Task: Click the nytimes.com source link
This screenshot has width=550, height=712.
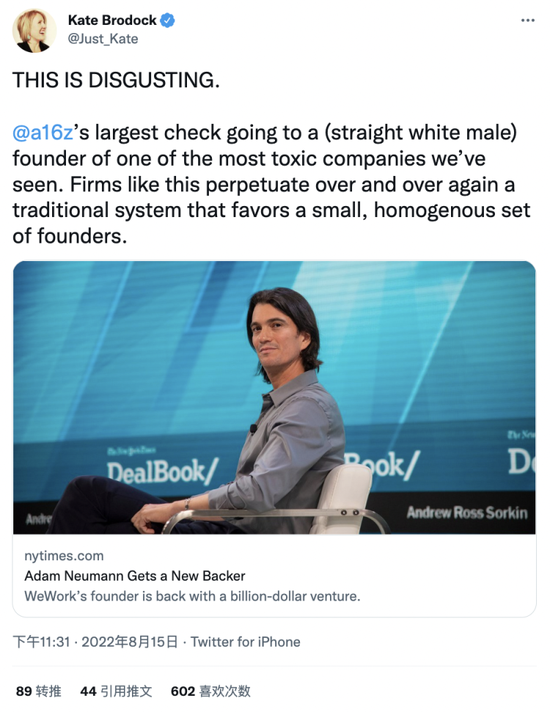Action: pyautogui.click(x=64, y=556)
